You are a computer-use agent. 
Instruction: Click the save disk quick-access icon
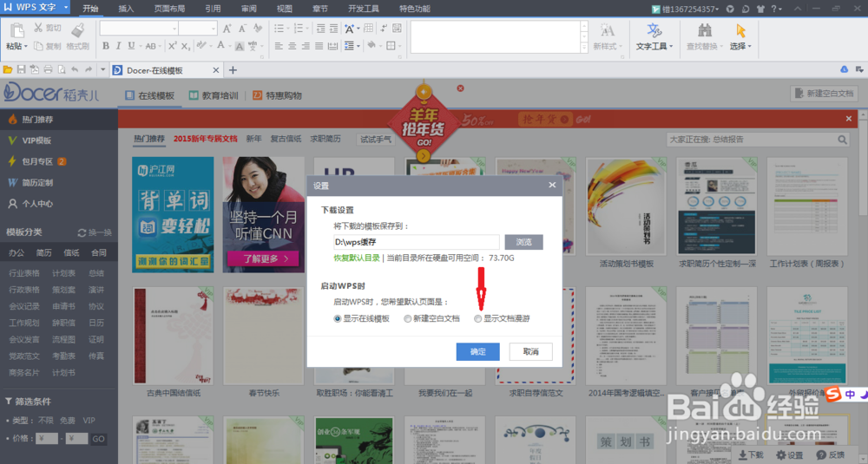pos(21,69)
